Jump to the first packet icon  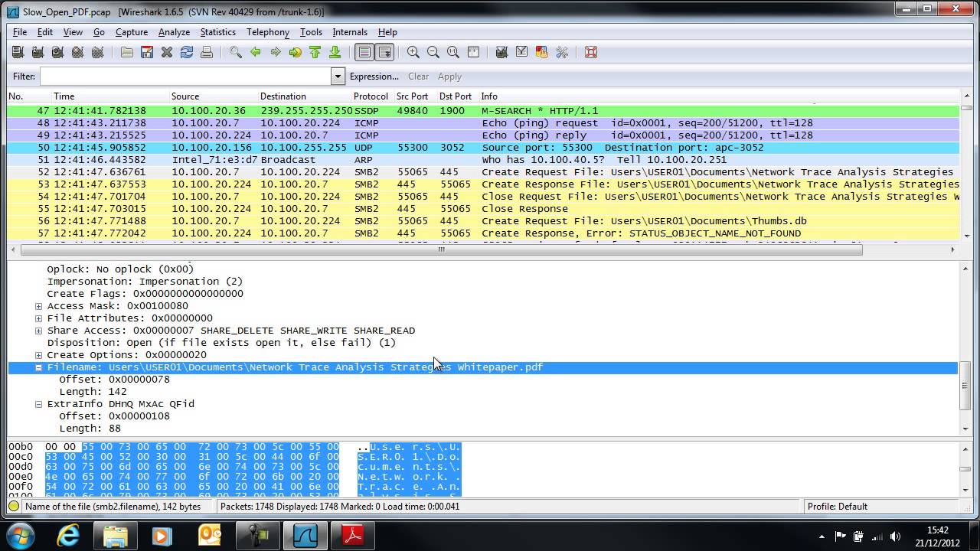point(315,52)
